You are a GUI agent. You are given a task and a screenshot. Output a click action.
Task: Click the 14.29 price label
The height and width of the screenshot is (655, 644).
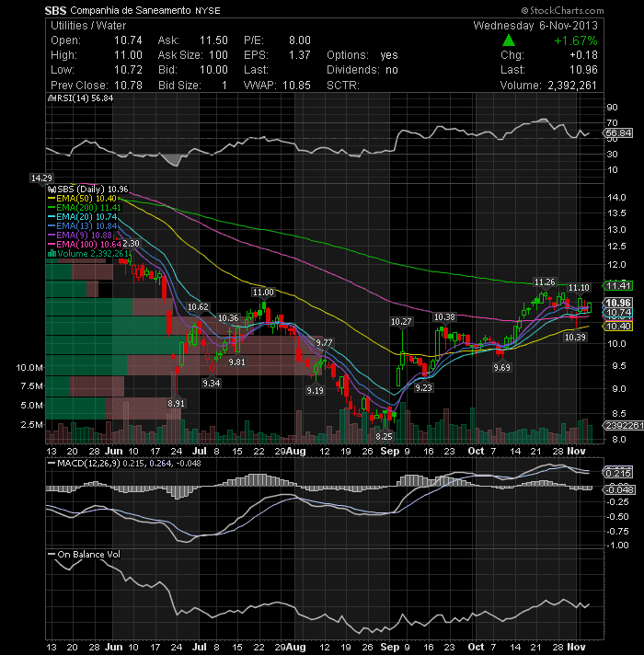[x=41, y=178]
